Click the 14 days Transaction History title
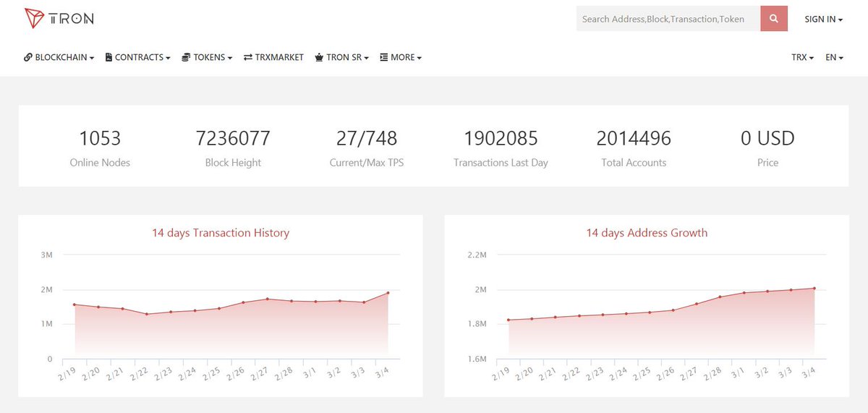 pos(221,233)
